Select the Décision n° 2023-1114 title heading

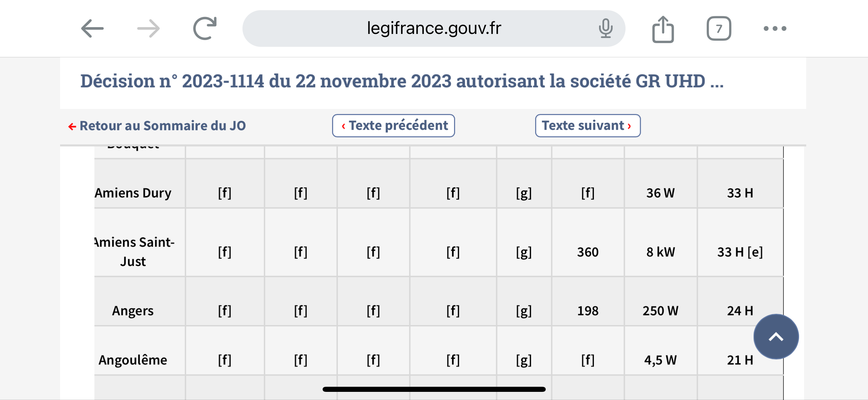click(x=402, y=81)
